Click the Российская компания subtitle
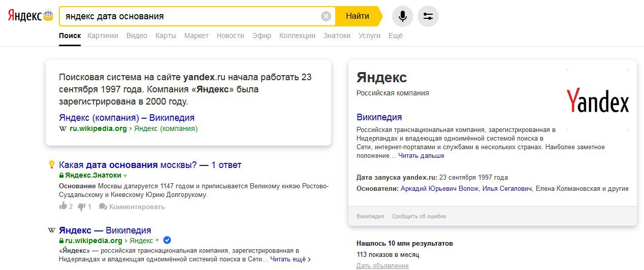 point(393,93)
